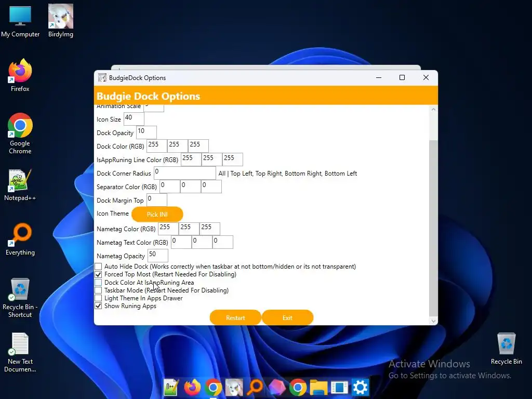This screenshot has width=532, height=399.
Task: Select the New Text Document desktop file
Action: click(20, 352)
